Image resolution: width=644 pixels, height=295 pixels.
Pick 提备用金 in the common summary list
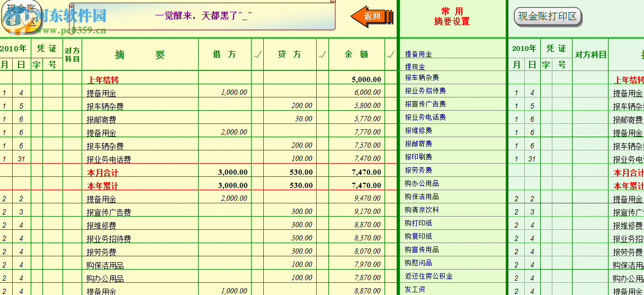[x=418, y=54]
